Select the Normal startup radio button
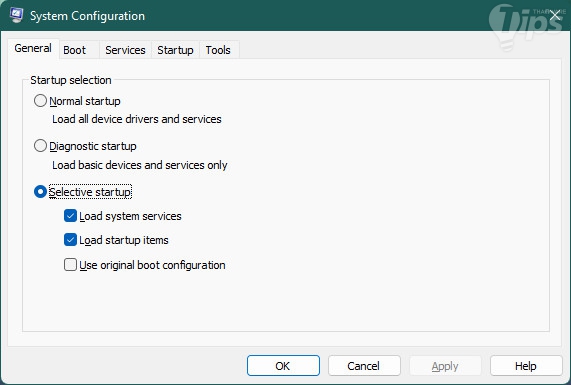This screenshot has height=385, width=571. pos(40,101)
